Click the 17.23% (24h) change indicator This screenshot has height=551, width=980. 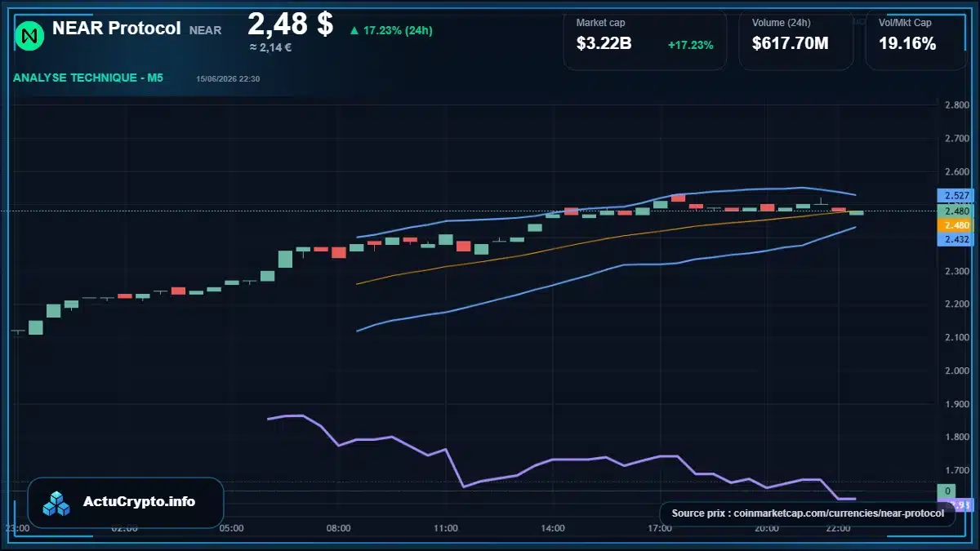[390, 30]
